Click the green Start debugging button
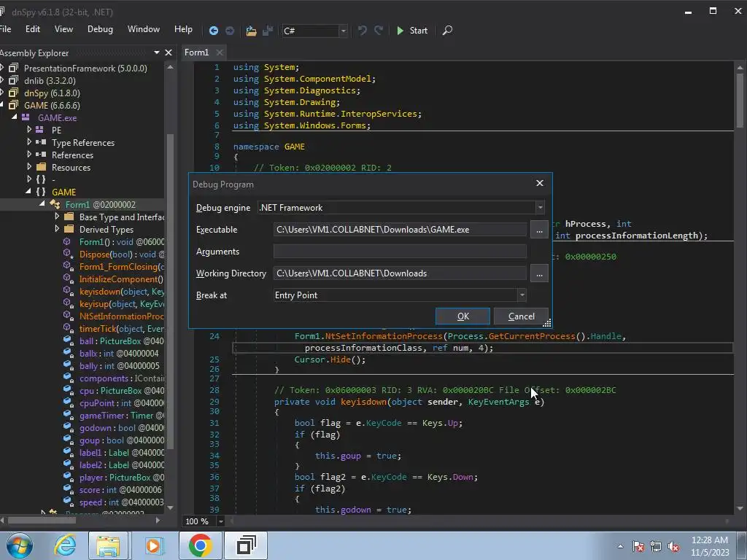This screenshot has width=747, height=560. point(411,31)
